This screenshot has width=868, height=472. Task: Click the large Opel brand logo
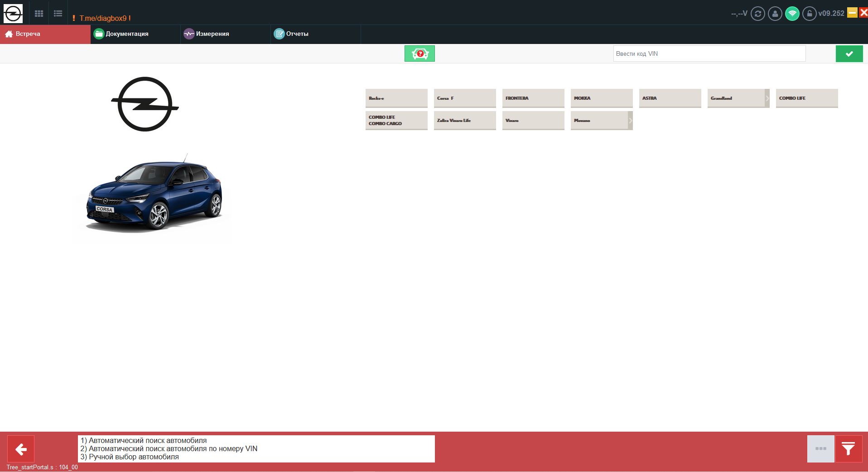(145, 104)
